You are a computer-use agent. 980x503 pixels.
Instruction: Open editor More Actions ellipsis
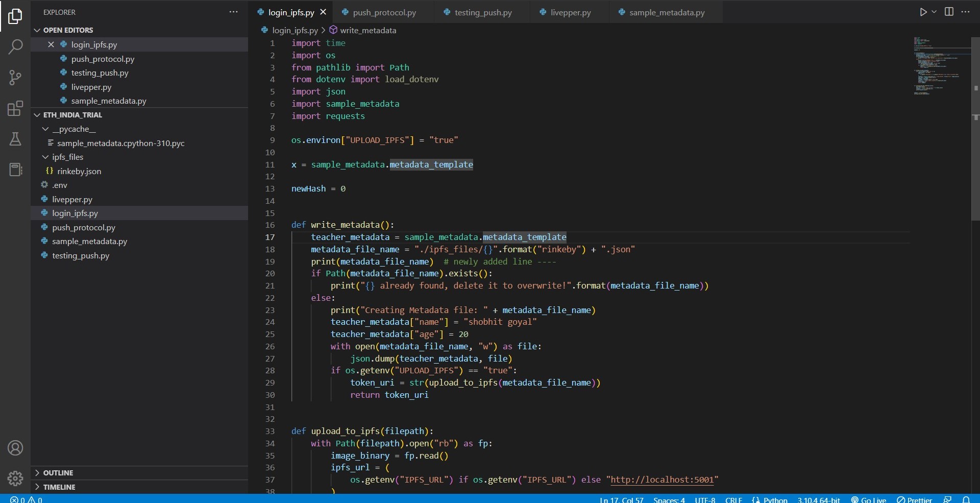[965, 12]
